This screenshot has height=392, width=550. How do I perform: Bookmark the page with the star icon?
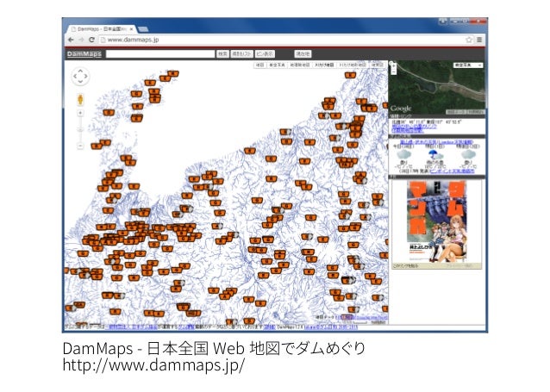469,40
